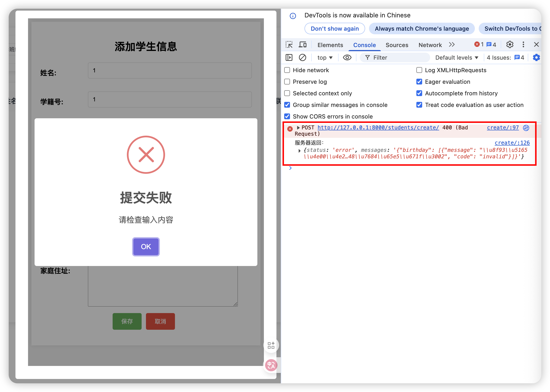Open DevTools settings gear

pyautogui.click(x=510, y=45)
